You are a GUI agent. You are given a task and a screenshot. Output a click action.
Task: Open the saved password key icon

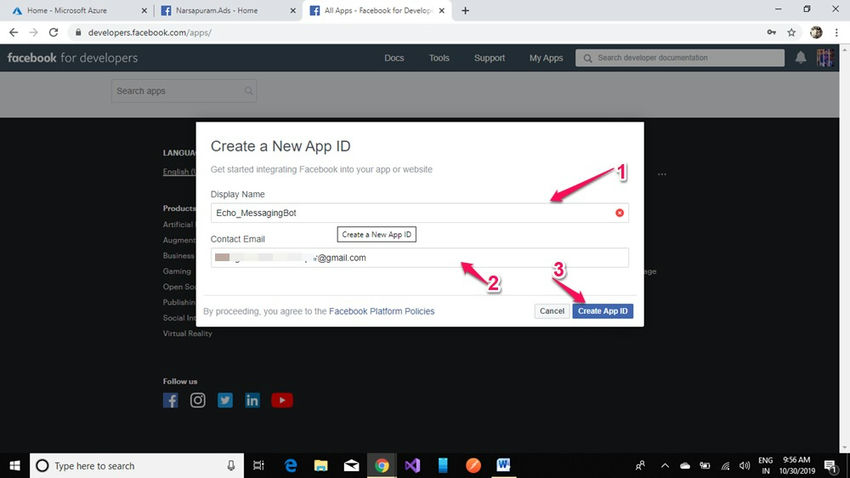[771, 33]
